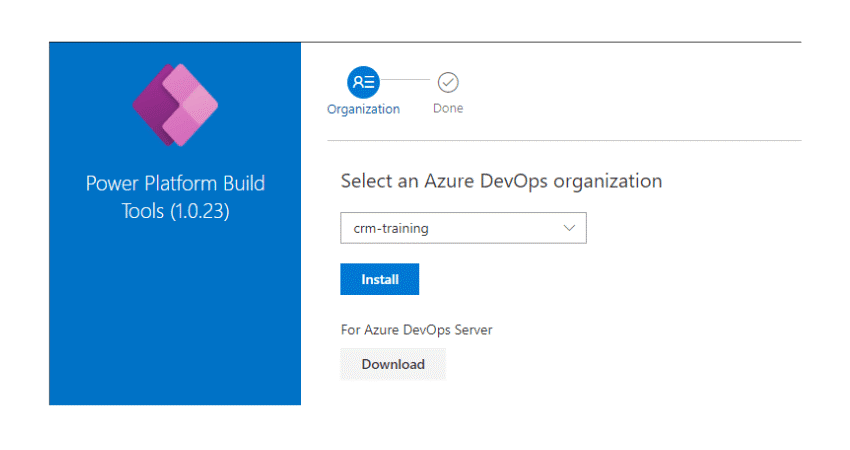Go to the Done step label

coord(448,108)
